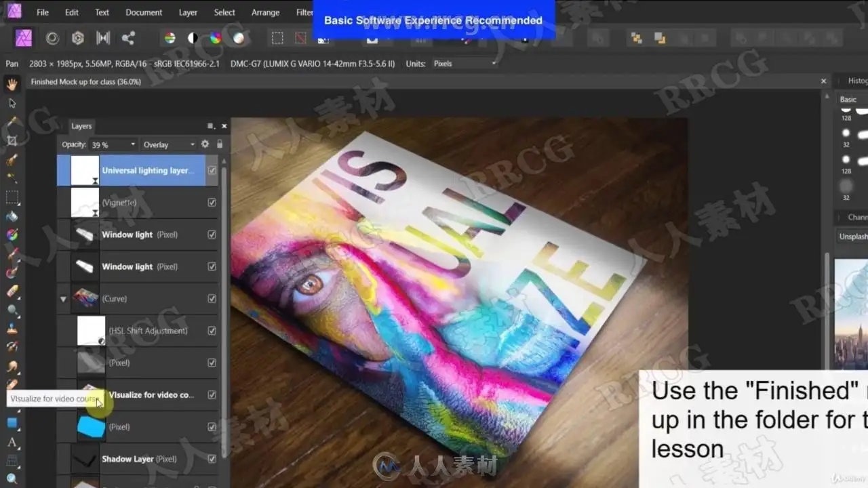
Task: Select the Shadow Layer row
Action: tap(138, 459)
